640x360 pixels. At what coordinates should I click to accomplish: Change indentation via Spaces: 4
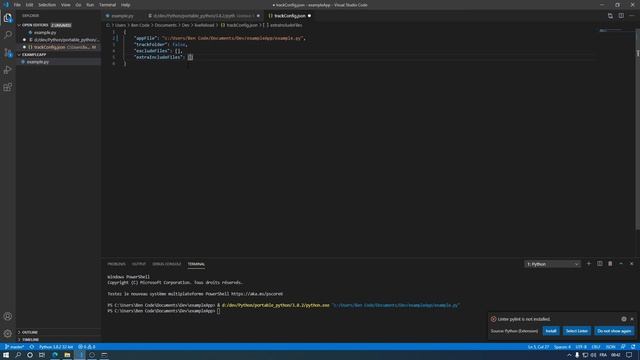(x=562, y=347)
